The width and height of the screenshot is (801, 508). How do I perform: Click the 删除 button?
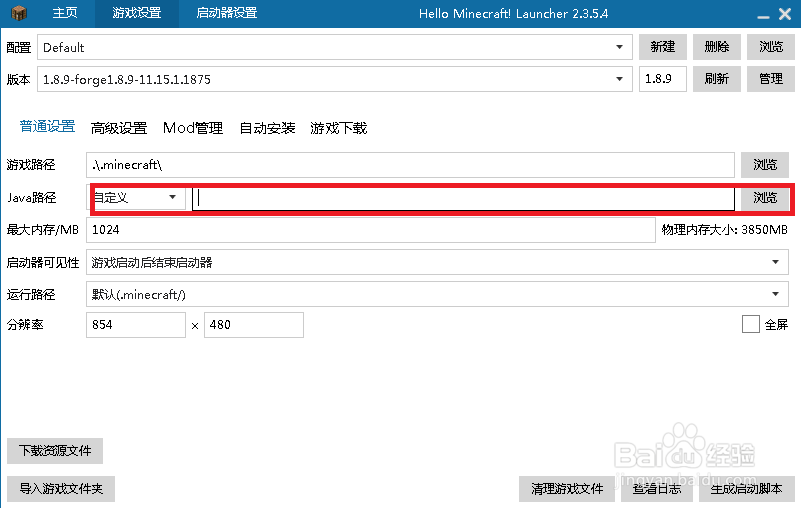pyautogui.click(x=717, y=47)
